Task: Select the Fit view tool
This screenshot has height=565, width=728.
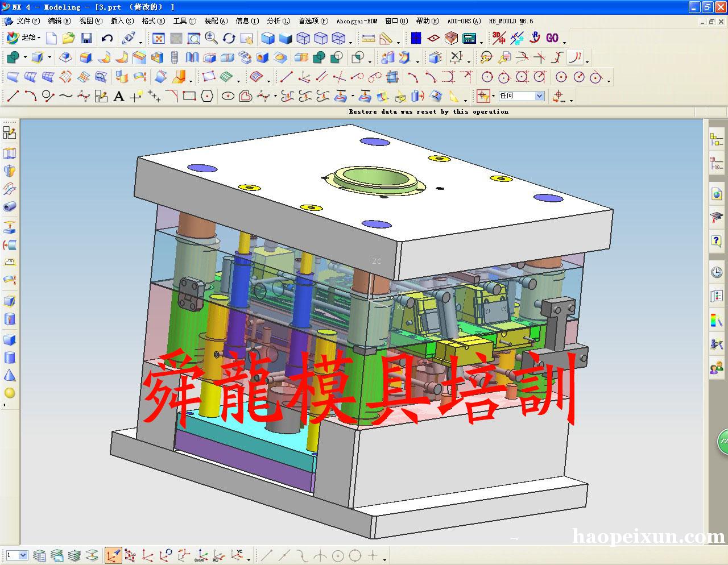Action: [159, 38]
